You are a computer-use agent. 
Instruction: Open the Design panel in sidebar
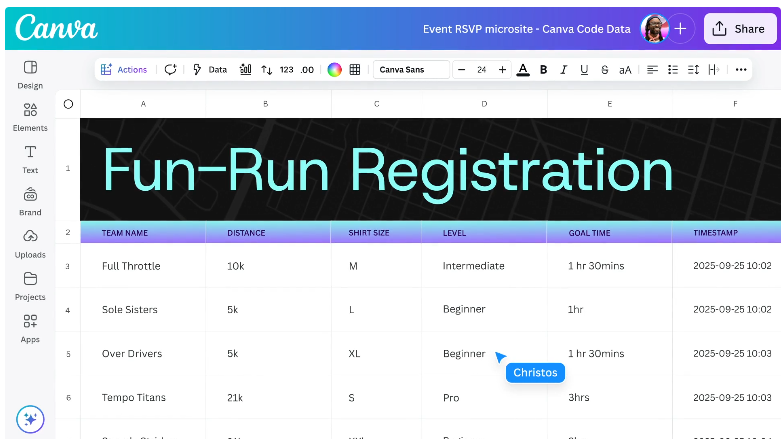click(30, 74)
